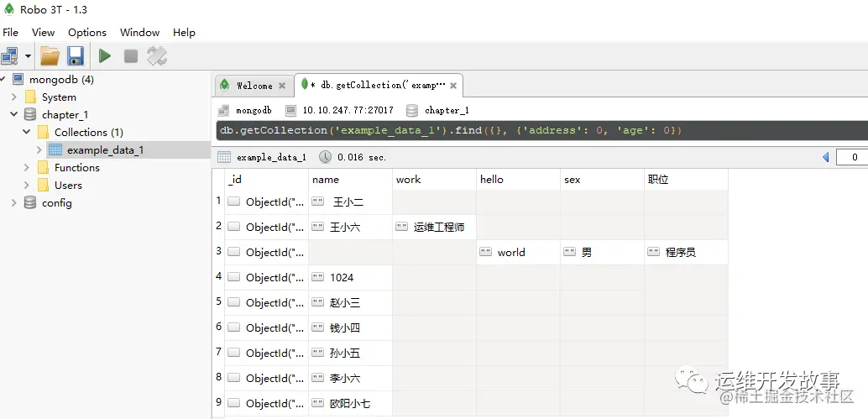The image size is (868, 419).
Task: Click the Connect computers toolbar icon
Action: point(10,56)
